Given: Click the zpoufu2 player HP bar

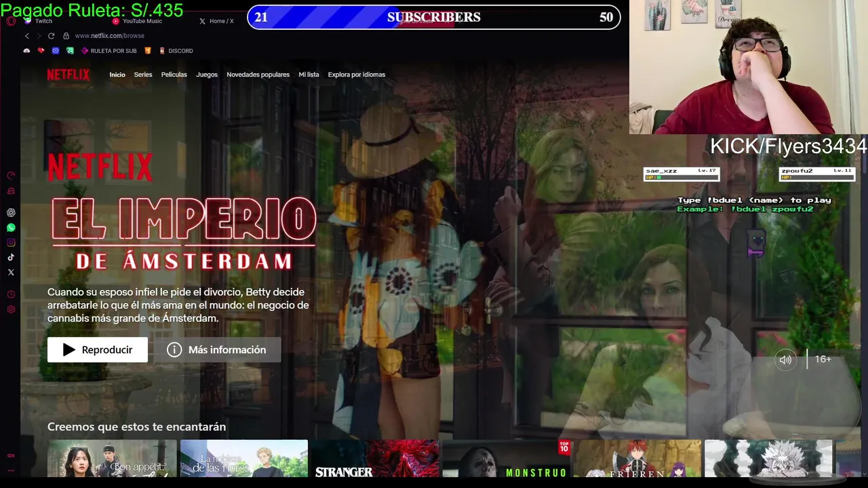Looking at the screenshot, I should click(x=817, y=178).
